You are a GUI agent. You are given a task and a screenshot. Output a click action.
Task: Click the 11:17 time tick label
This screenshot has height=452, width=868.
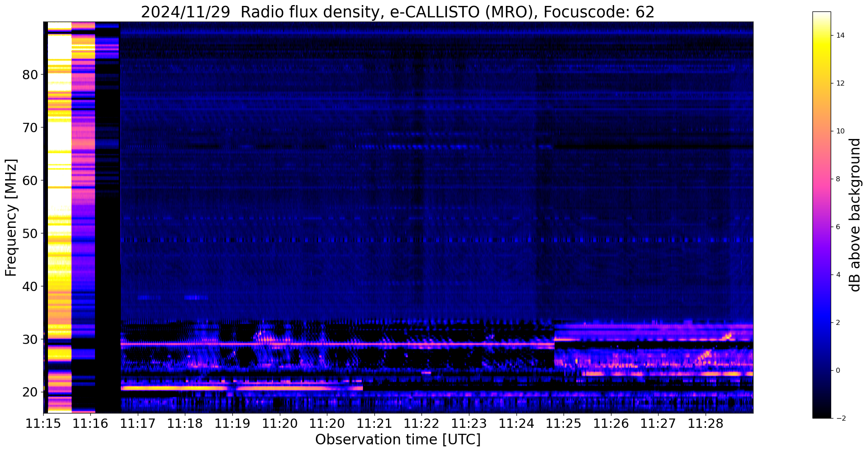click(137, 423)
